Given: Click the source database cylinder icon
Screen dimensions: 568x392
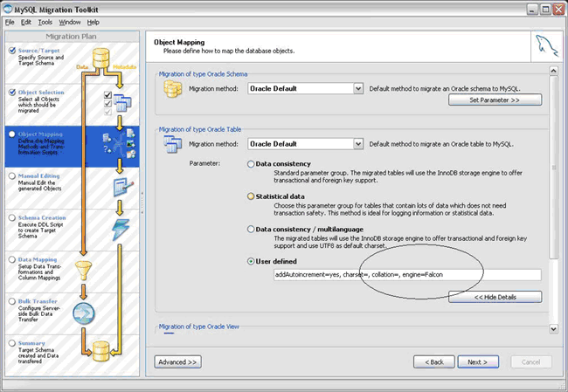Looking at the screenshot, I should 100,58.
